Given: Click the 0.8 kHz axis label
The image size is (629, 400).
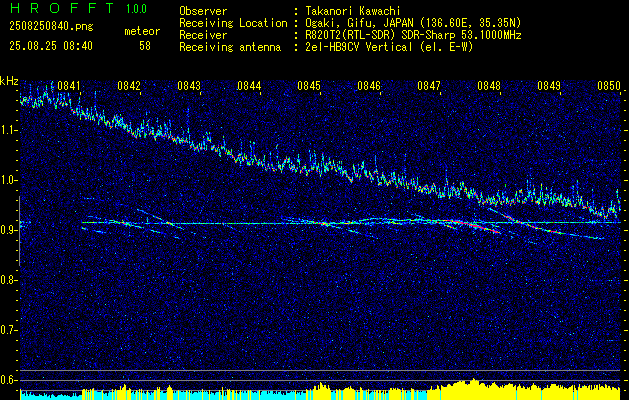Looking at the screenshot, I should [x=8, y=280].
